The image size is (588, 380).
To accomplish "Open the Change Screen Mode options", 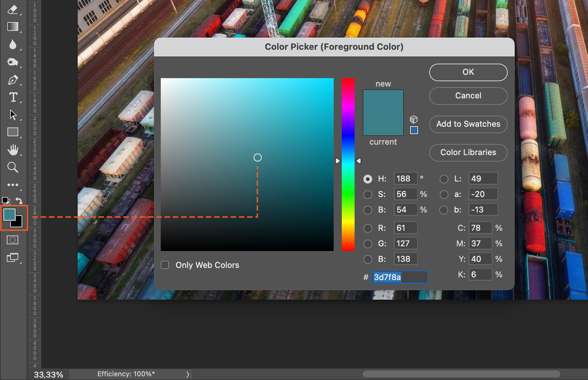I will point(13,258).
